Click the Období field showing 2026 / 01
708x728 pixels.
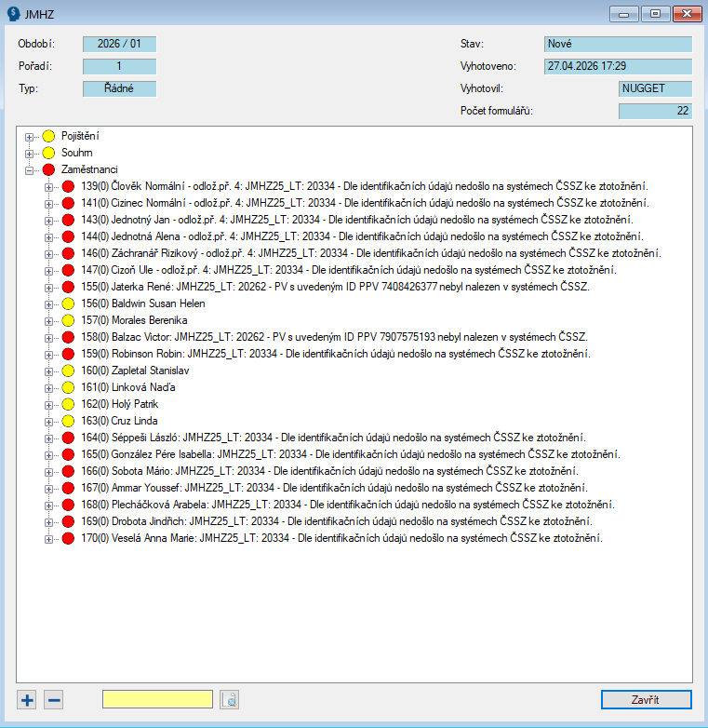(119, 44)
